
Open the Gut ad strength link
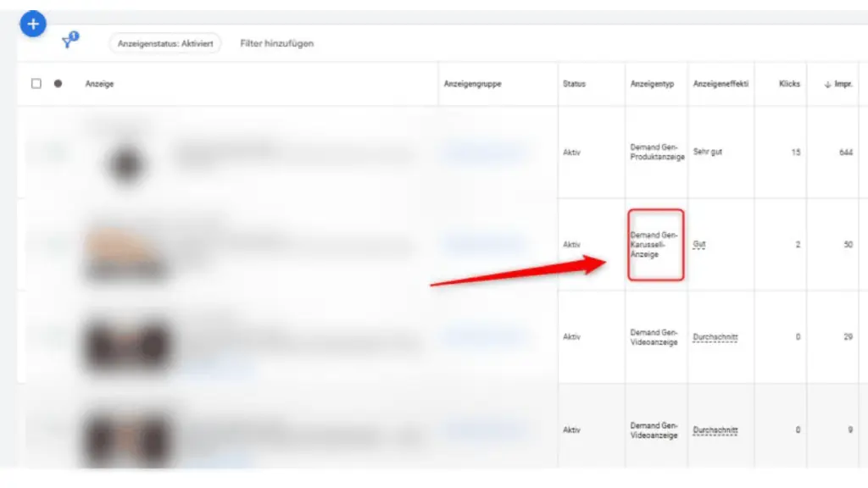click(700, 244)
